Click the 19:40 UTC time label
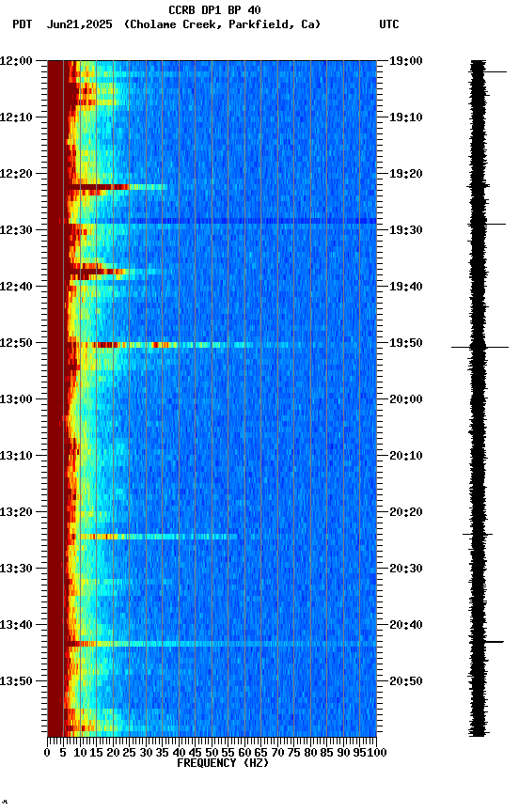Screen dimensions: 519x812 [x=406, y=287]
